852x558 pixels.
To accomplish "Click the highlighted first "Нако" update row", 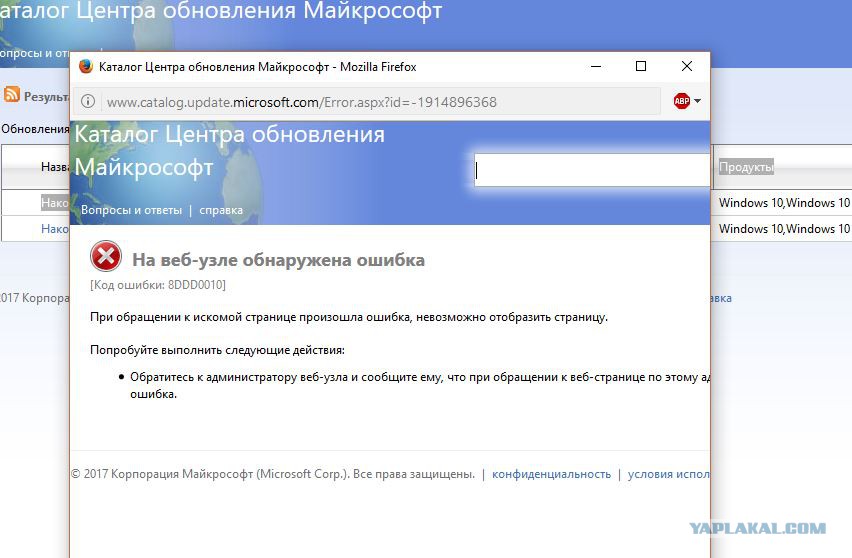I will (x=55, y=203).
